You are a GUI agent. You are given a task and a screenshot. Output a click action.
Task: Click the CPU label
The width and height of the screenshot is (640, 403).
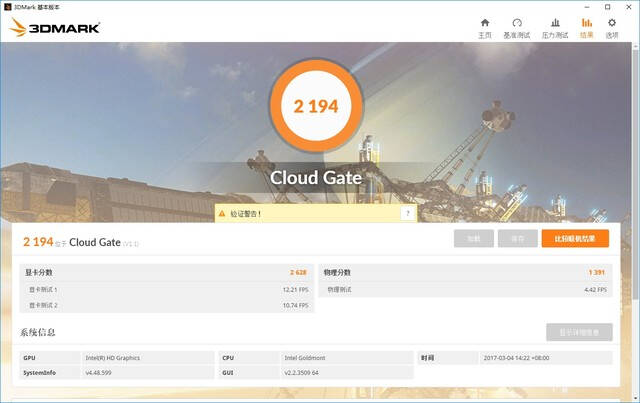(x=228, y=358)
